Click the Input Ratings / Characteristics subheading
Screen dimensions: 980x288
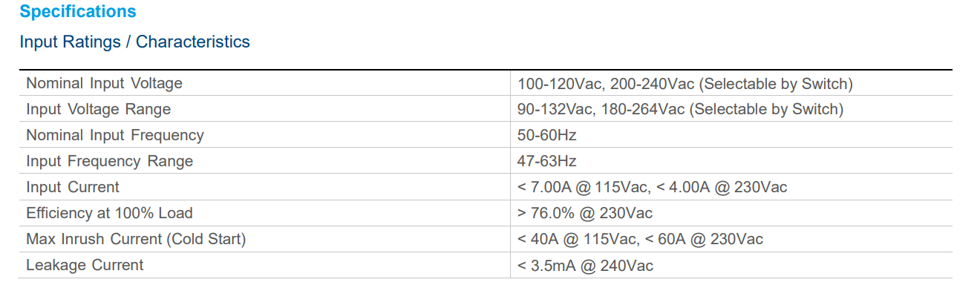point(134,42)
